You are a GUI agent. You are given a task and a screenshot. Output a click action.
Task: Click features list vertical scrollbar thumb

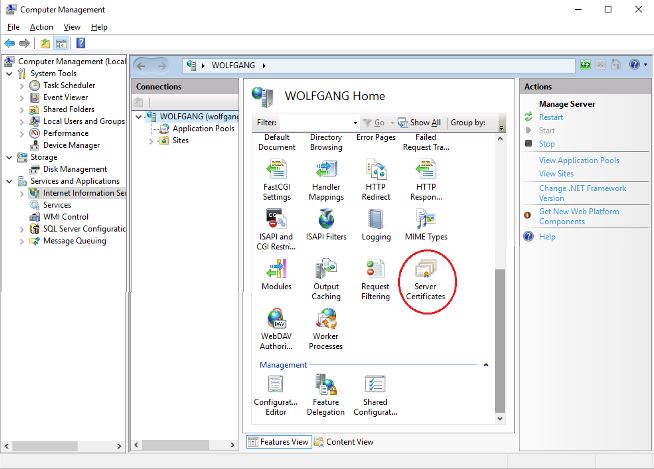(500, 340)
